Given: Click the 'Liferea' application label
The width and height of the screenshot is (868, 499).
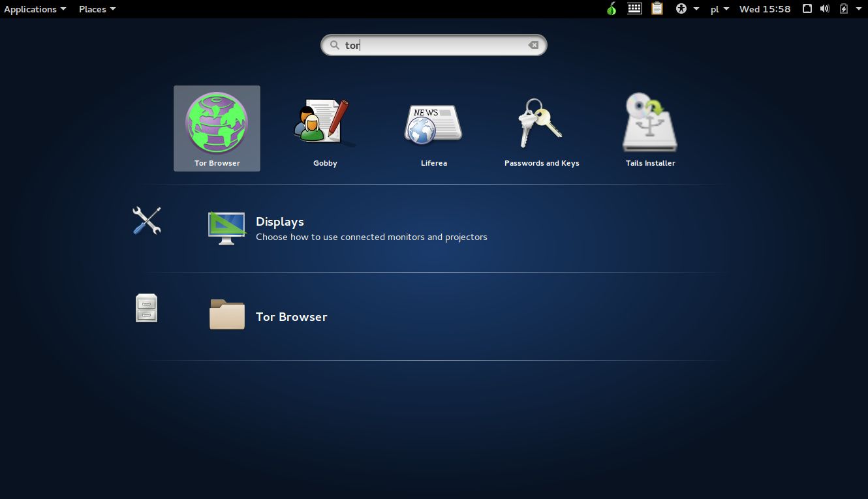Looking at the screenshot, I should (434, 163).
